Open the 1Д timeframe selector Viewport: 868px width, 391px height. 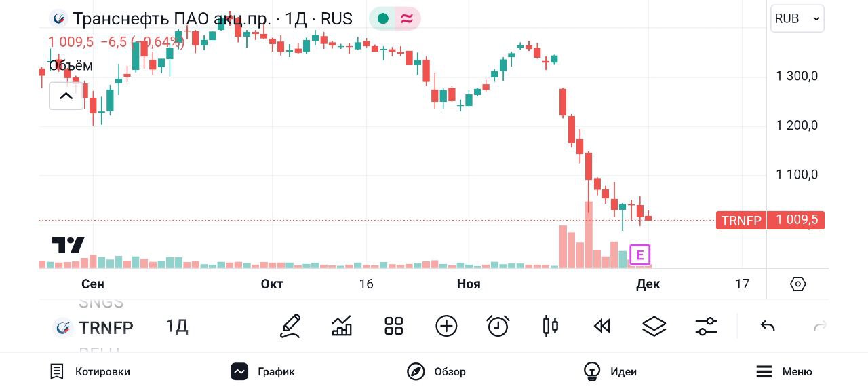[x=177, y=327]
